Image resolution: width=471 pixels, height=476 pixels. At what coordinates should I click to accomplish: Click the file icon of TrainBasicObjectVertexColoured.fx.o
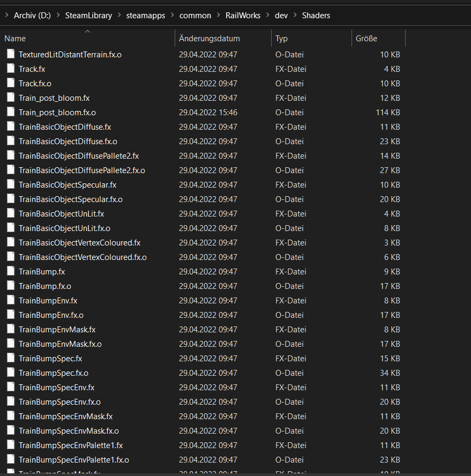(x=11, y=257)
